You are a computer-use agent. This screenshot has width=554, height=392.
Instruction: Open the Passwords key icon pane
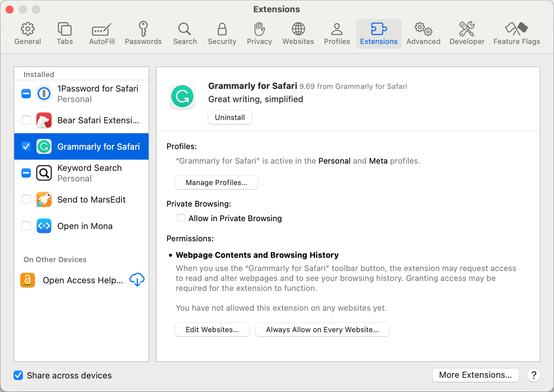click(x=143, y=29)
